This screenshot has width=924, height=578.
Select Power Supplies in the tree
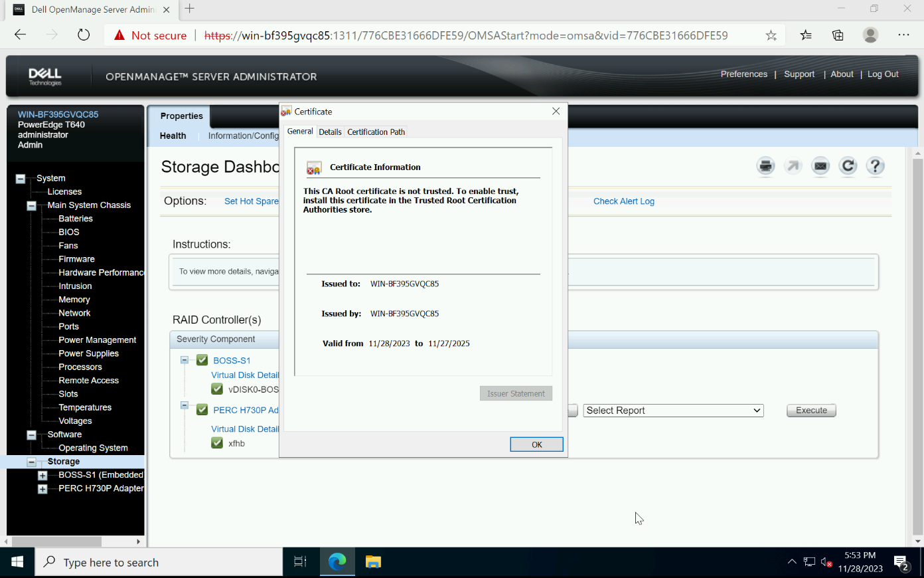tap(88, 353)
